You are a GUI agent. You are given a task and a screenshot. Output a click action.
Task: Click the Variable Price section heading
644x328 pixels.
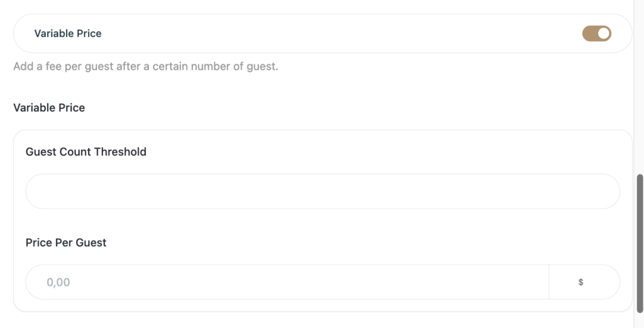(49, 108)
